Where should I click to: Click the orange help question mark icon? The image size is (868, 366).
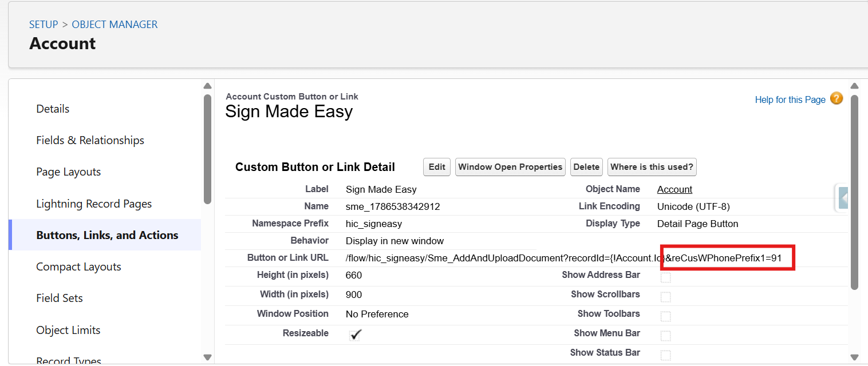coord(837,98)
